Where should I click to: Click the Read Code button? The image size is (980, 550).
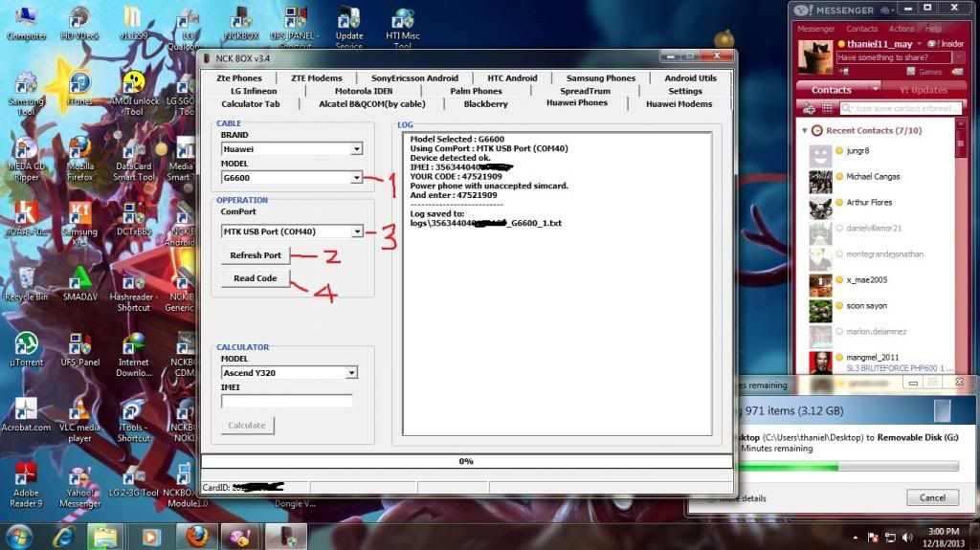pos(255,278)
